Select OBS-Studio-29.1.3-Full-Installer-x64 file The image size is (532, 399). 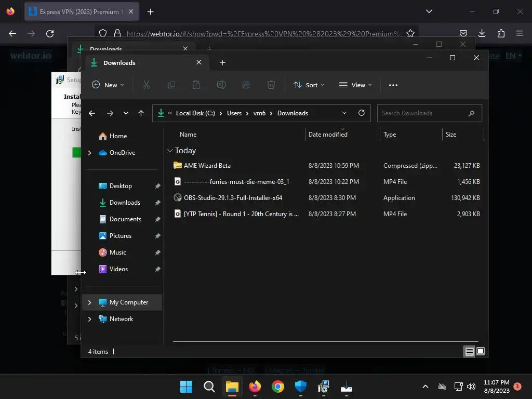pyautogui.click(x=326, y=198)
